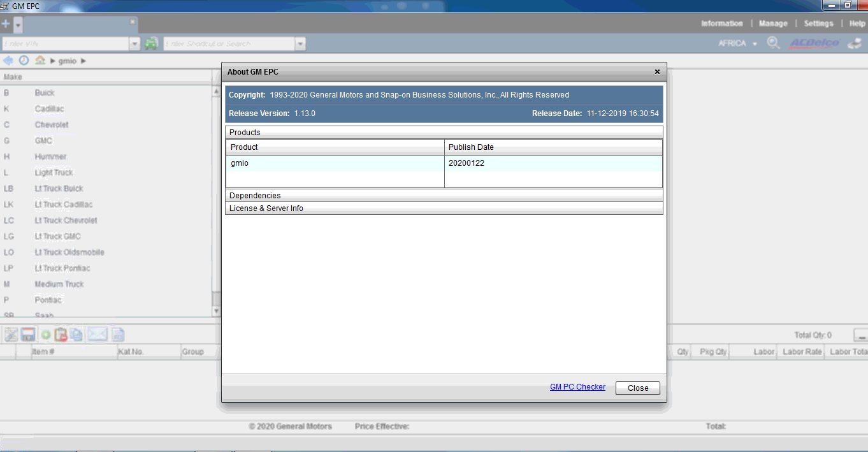Expand the Products section header
This screenshot has height=452, width=868.
[444, 132]
